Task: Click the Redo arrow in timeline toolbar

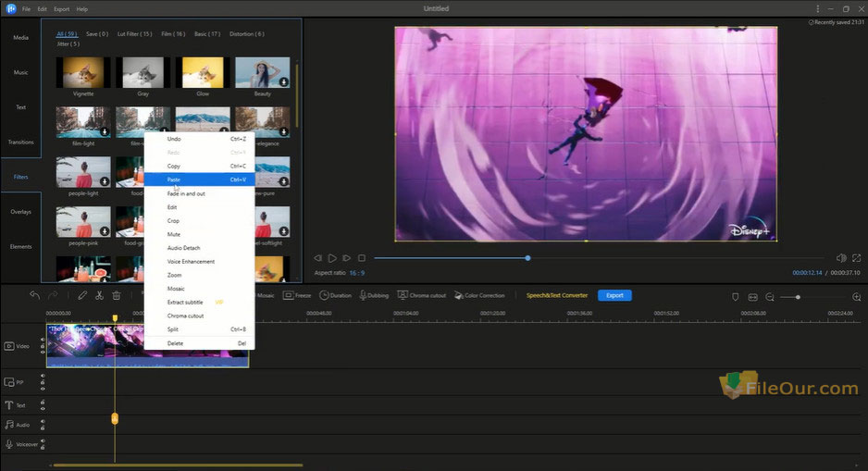Action: pyautogui.click(x=53, y=295)
